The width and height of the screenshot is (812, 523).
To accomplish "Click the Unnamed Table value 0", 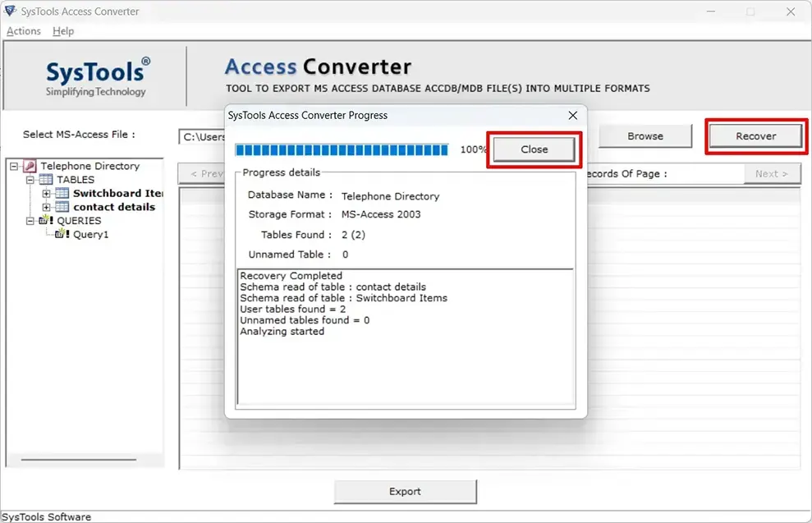I will point(345,255).
